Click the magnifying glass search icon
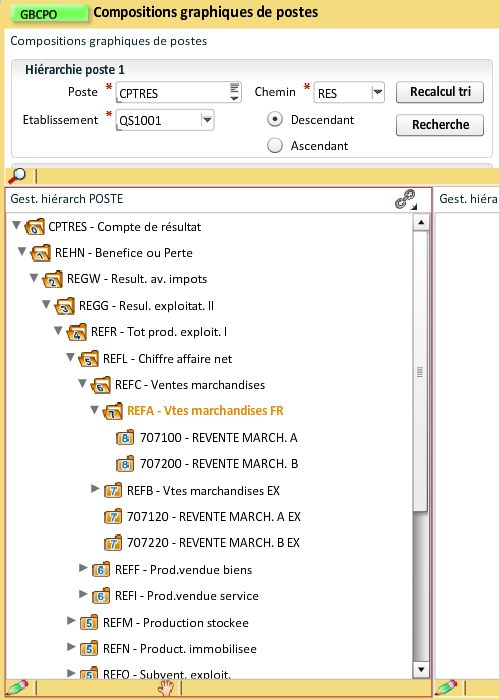The image size is (499, 700). [17, 175]
